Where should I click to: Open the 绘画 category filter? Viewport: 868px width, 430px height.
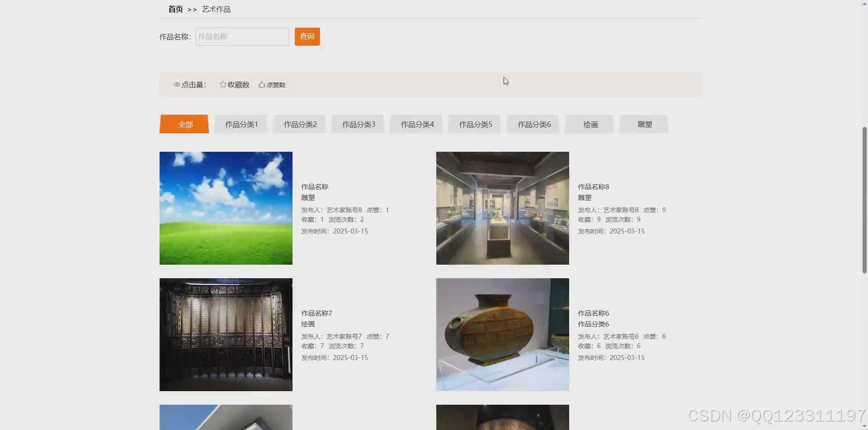[x=590, y=124]
